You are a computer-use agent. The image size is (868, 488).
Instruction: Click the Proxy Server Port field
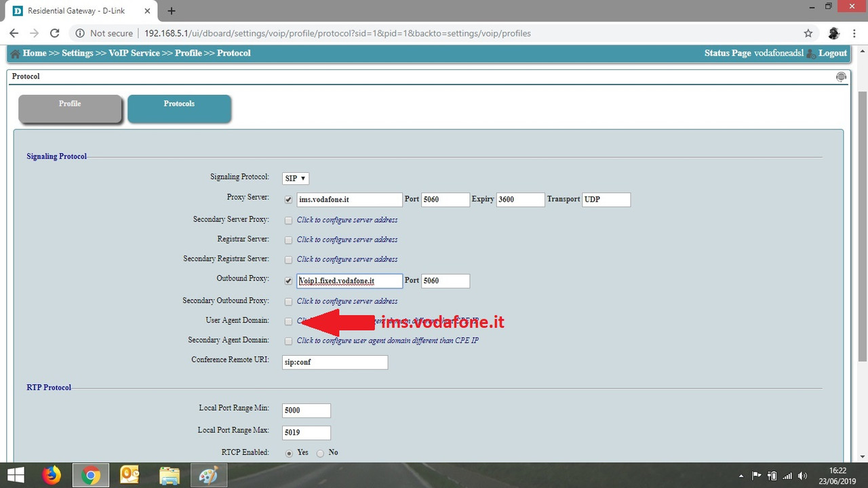(x=446, y=200)
